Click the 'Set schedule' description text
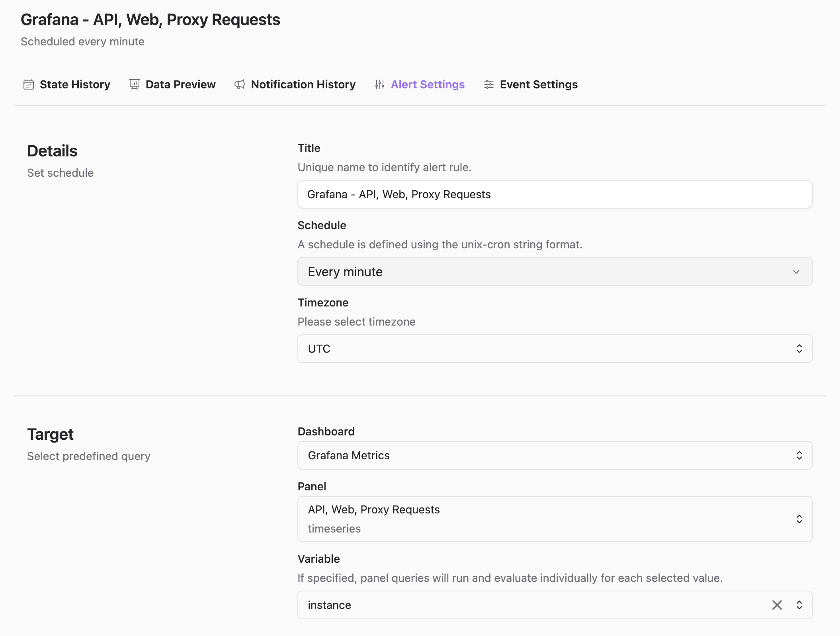Screen dimensions: 840x636 (60, 173)
